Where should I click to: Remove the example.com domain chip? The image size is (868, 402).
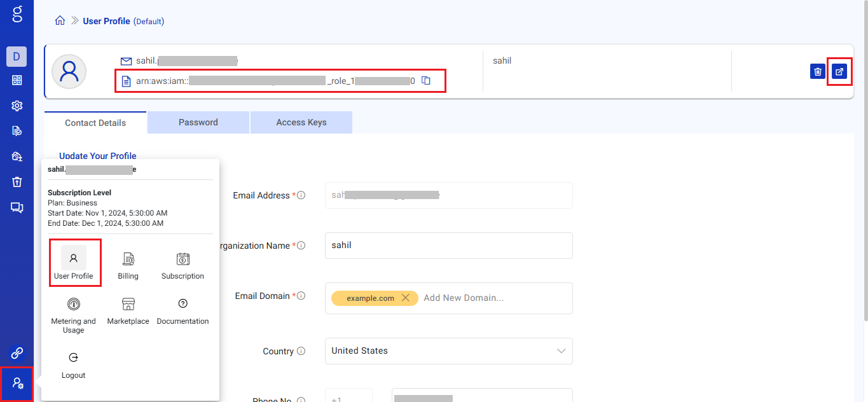(406, 298)
